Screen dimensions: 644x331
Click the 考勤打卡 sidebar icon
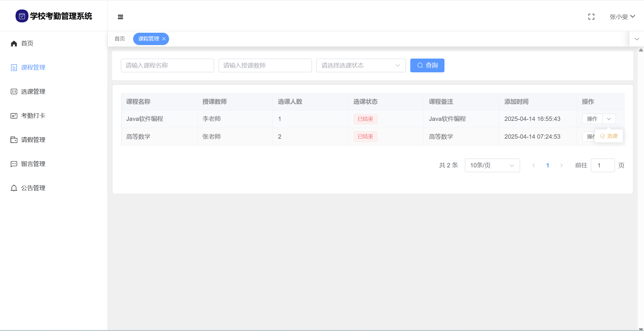point(14,116)
